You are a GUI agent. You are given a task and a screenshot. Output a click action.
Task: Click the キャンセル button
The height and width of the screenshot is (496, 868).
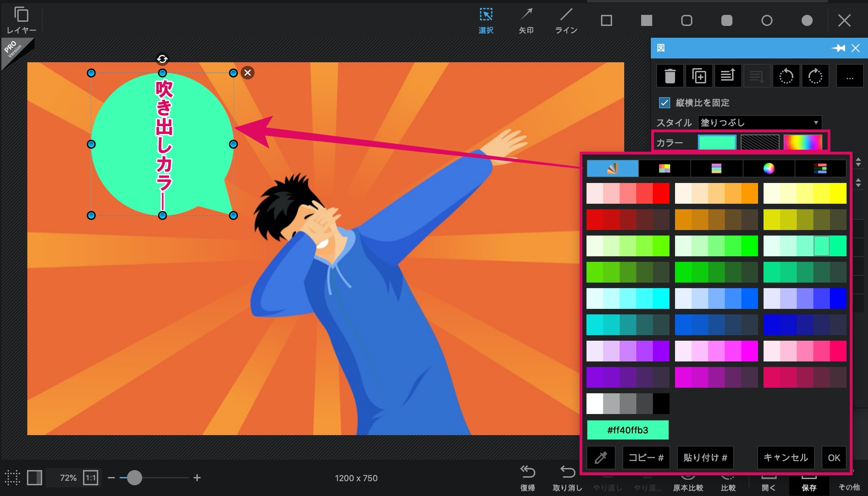pos(786,458)
